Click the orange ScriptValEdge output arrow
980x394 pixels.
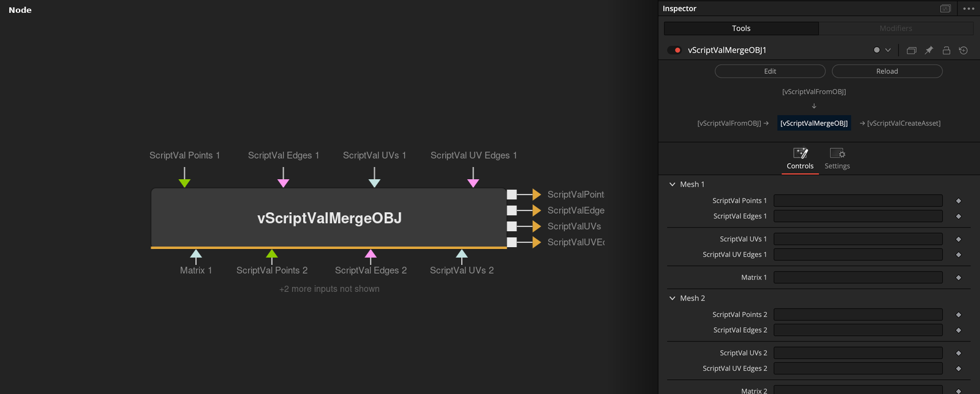pos(537,210)
